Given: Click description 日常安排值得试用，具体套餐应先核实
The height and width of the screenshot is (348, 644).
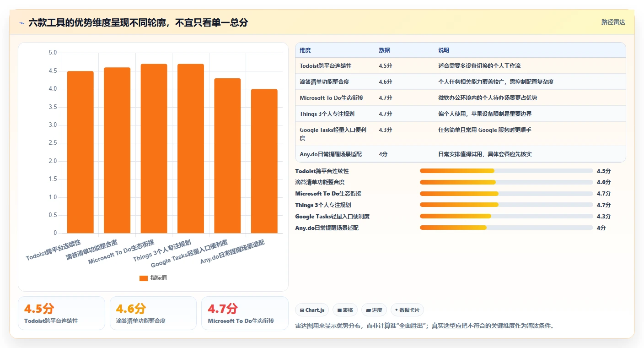Looking at the screenshot, I should [485, 154].
